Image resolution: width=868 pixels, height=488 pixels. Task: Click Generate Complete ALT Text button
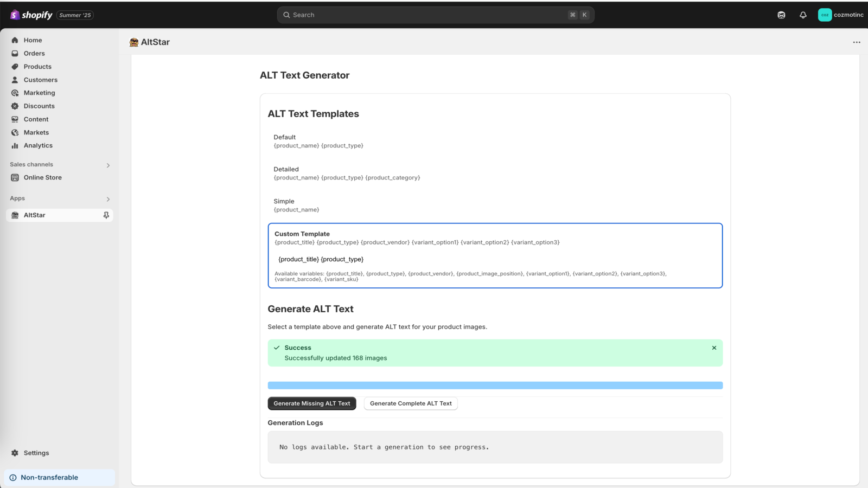click(411, 403)
